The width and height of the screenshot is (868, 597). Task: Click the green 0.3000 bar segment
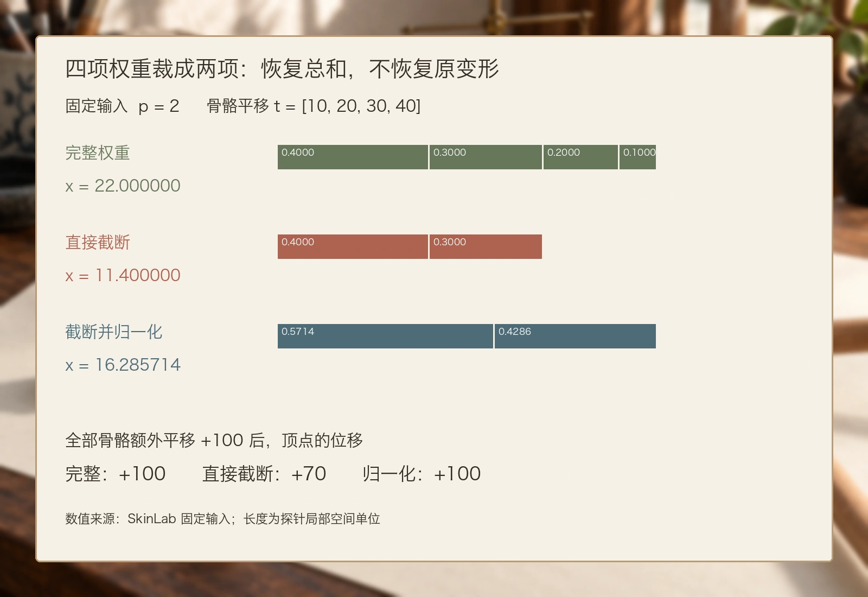486,157
